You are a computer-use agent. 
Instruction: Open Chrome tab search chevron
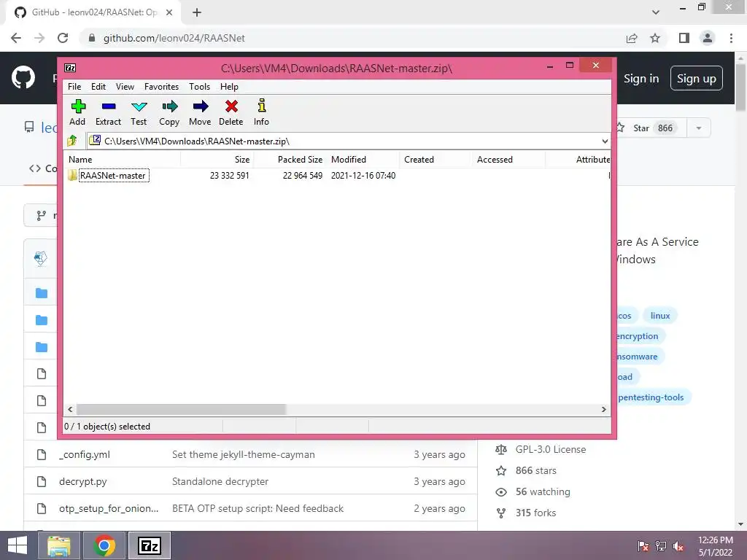coord(656,12)
